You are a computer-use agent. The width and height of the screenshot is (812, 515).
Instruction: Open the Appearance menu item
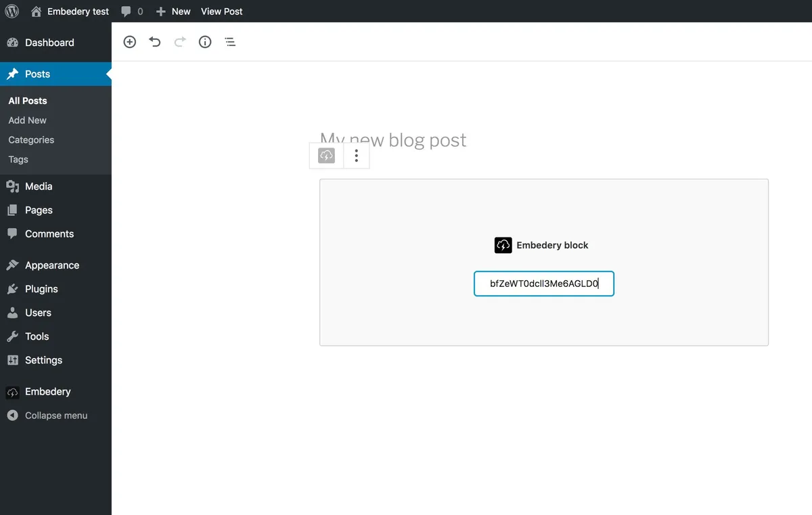(55, 265)
